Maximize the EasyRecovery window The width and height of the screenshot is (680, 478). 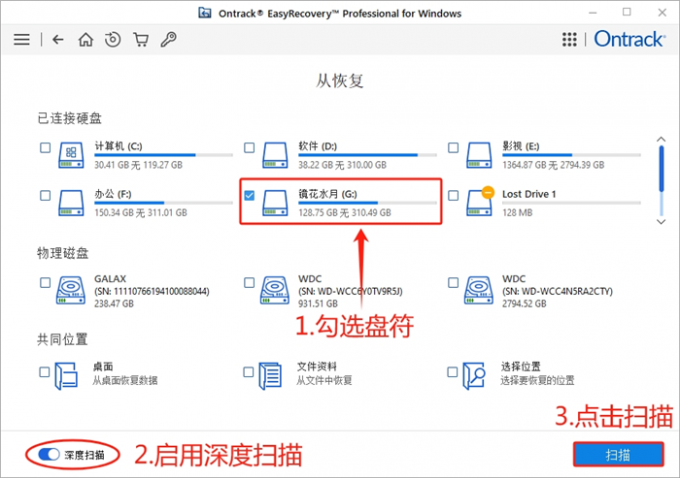pyautogui.click(x=627, y=12)
